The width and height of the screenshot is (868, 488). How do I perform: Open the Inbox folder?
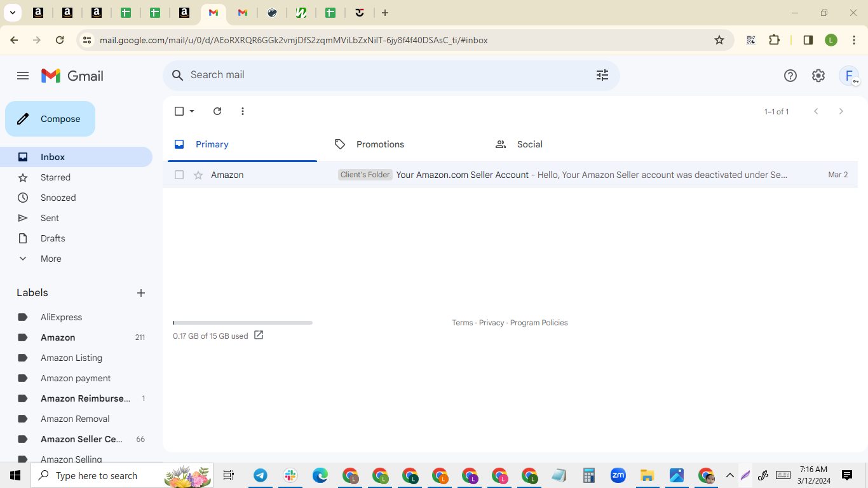point(76,157)
